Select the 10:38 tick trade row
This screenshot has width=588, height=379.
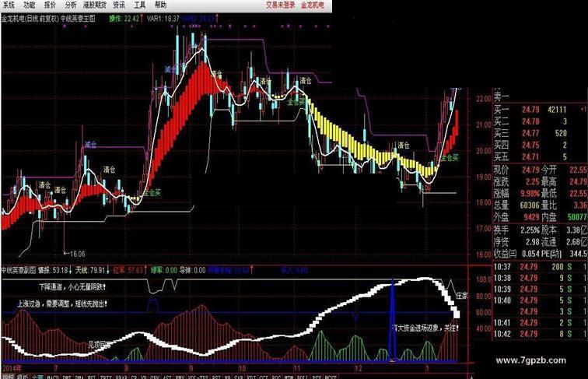[x=540, y=278]
